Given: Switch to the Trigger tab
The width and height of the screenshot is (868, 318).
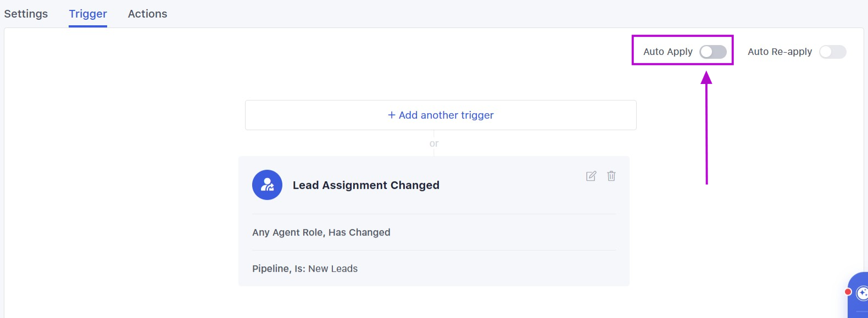Looking at the screenshot, I should [x=88, y=14].
